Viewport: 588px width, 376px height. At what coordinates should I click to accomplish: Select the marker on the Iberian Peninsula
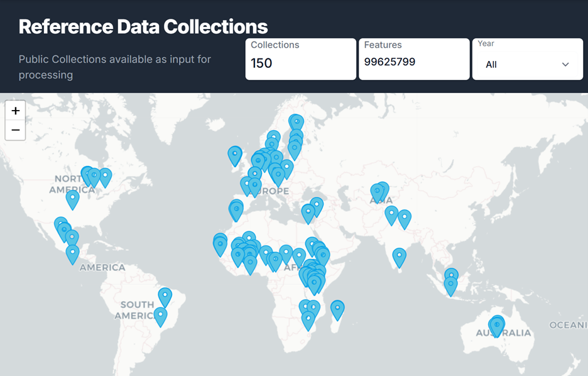pyautogui.click(x=236, y=209)
